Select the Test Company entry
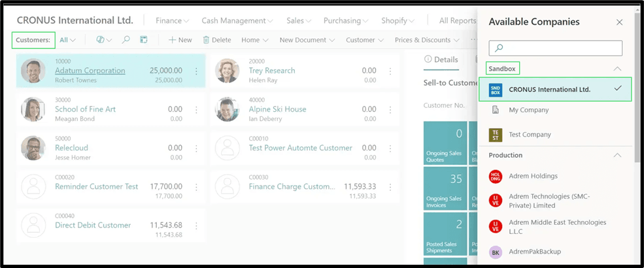The image size is (644, 268). [530, 135]
